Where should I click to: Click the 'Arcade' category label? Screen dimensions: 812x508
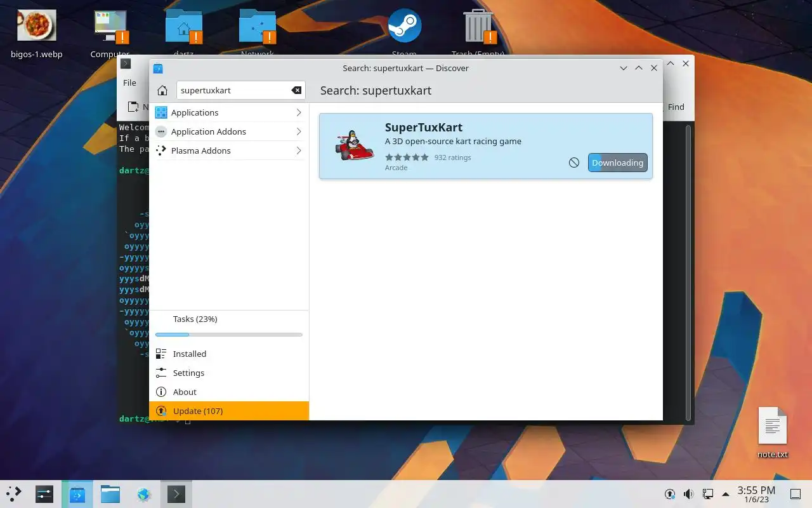(x=396, y=168)
